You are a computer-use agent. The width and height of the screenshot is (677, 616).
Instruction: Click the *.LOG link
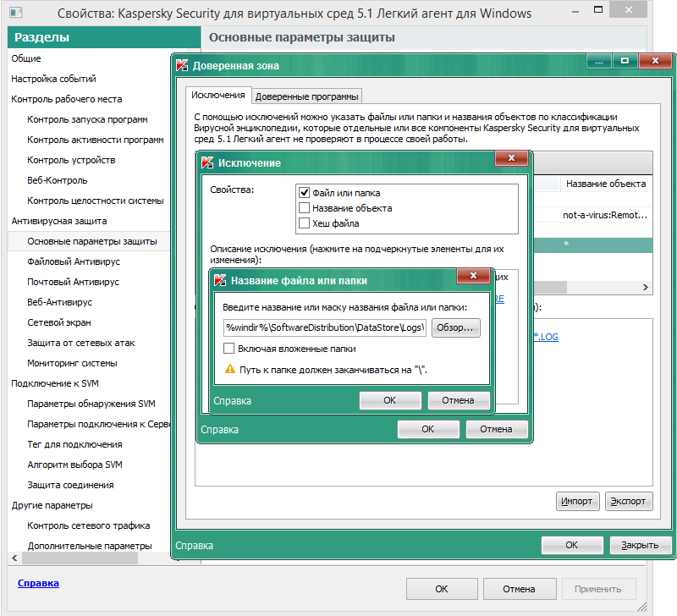[546, 337]
